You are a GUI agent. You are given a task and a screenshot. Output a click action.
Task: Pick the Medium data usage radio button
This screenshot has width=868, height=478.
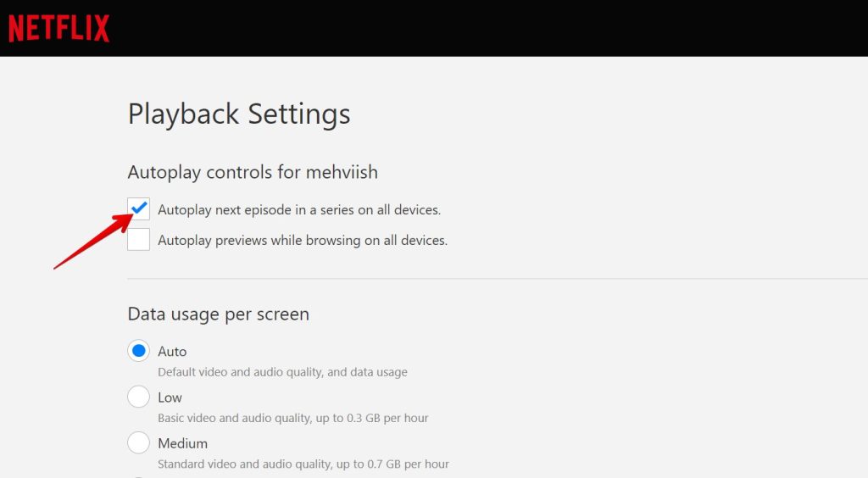[138, 442]
